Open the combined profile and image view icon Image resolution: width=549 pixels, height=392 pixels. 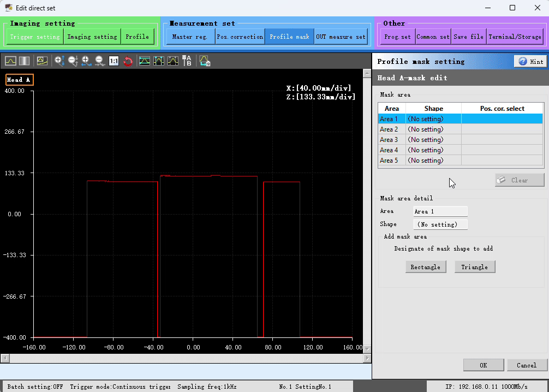point(42,61)
